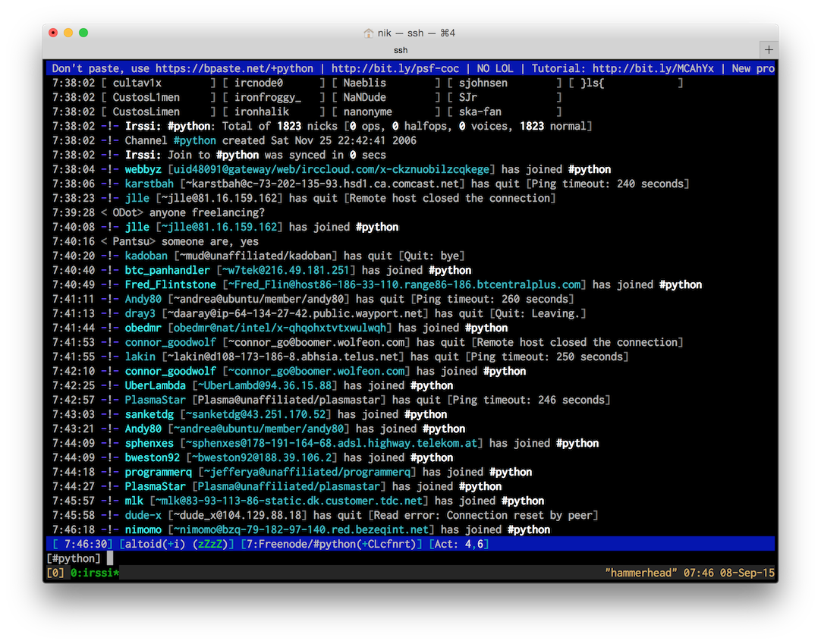Viewport: 821px width, 644px height.
Task: Click nick 'karstbah' quit message
Action: click(x=149, y=184)
